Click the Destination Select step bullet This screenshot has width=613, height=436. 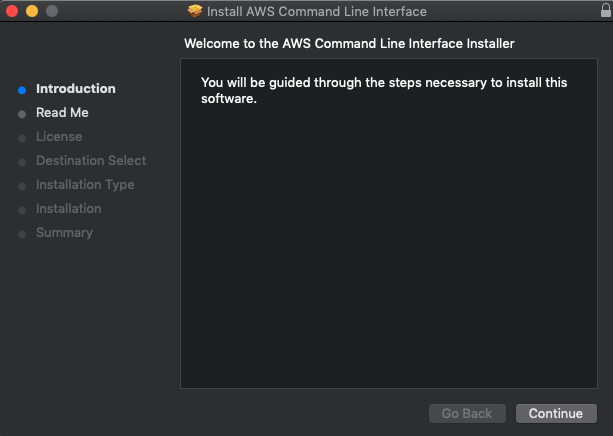coord(22,162)
